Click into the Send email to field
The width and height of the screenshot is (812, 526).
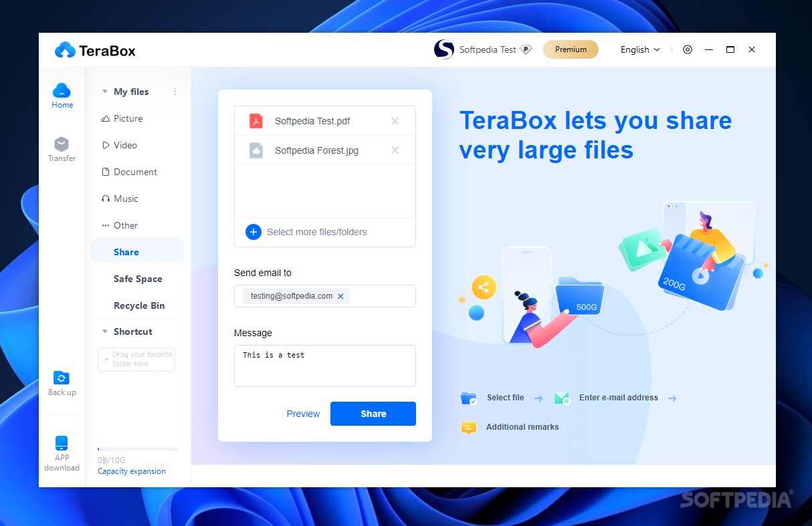click(325, 296)
